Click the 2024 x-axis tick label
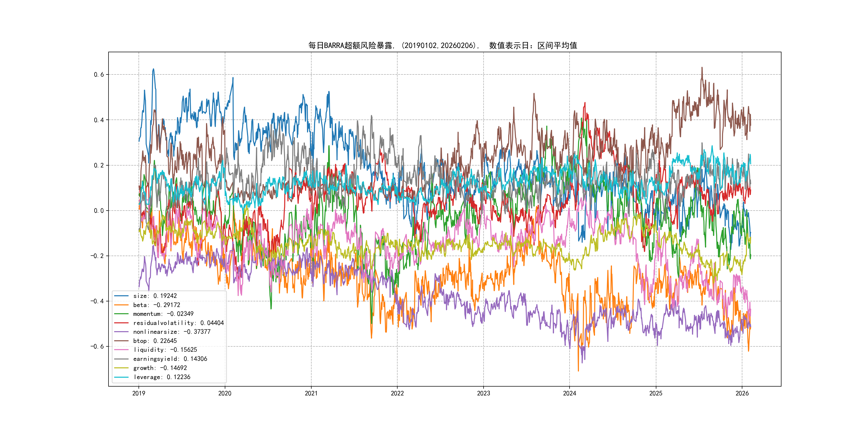The width and height of the screenshot is (868, 434). (x=570, y=393)
